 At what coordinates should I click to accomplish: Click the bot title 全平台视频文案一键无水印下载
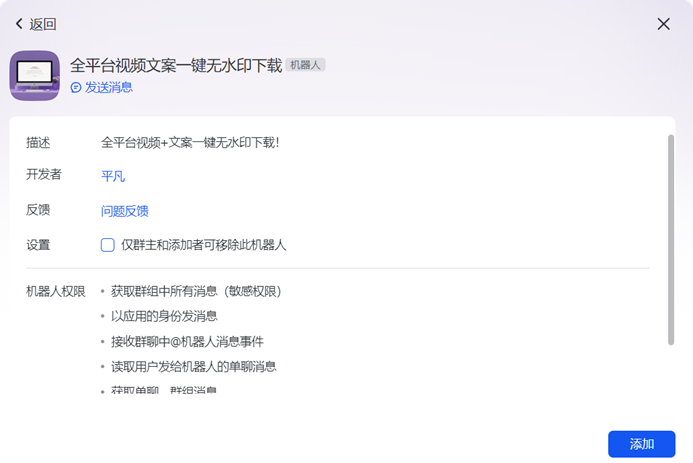point(175,65)
